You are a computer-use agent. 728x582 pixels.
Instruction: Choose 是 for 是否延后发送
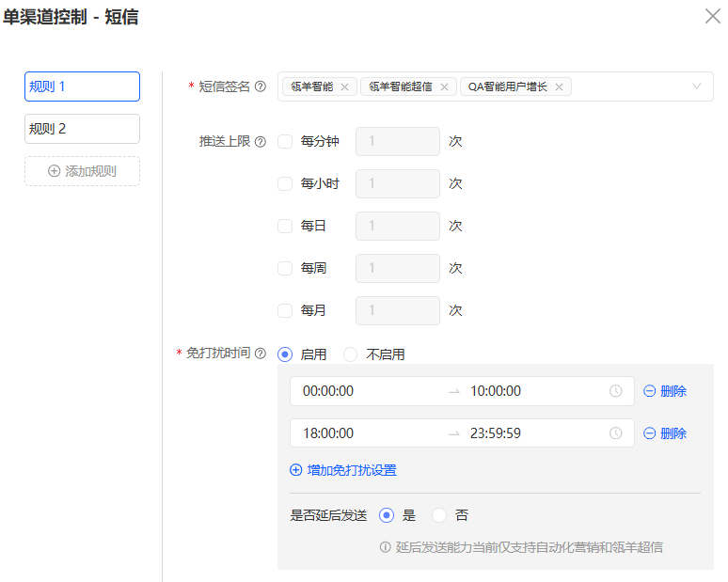click(387, 515)
